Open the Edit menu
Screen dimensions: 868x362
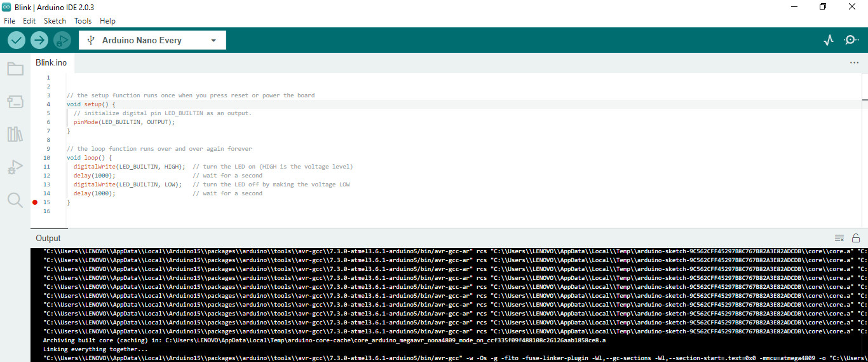[x=29, y=21]
